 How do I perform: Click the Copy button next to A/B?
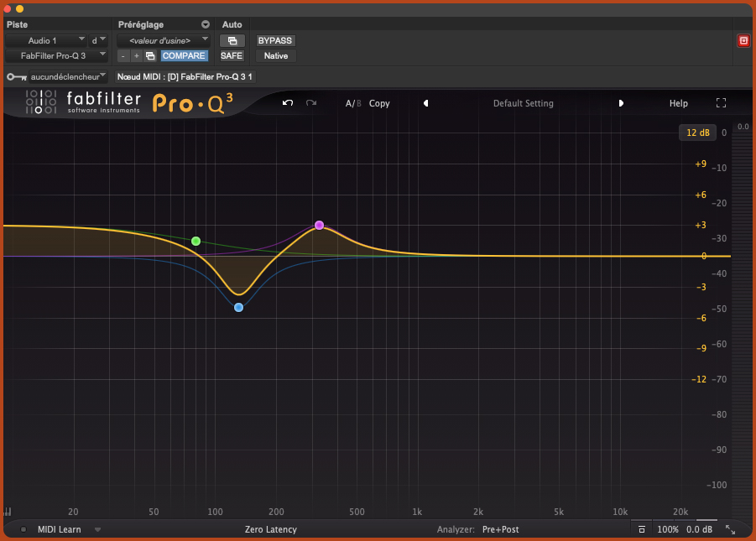point(379,103)
